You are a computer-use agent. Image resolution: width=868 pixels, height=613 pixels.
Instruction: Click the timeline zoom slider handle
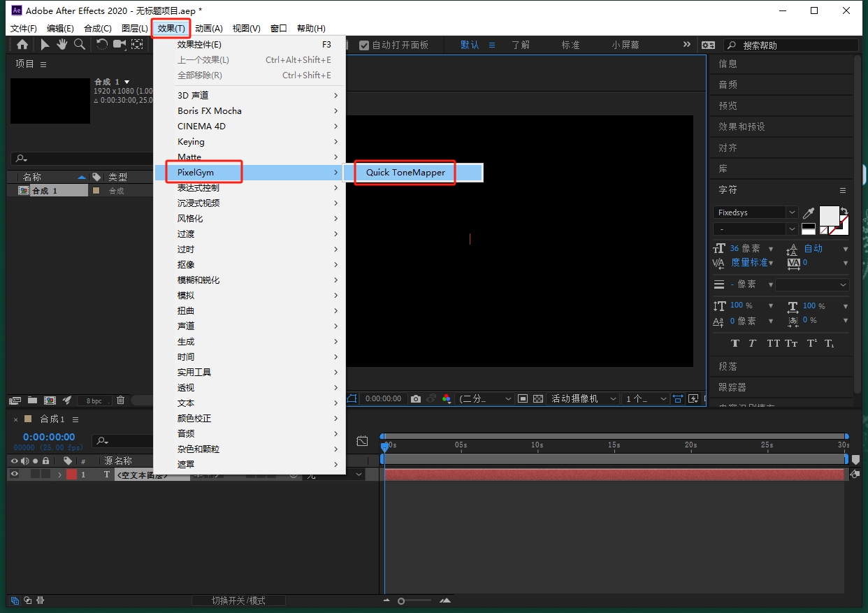(401, 600)
